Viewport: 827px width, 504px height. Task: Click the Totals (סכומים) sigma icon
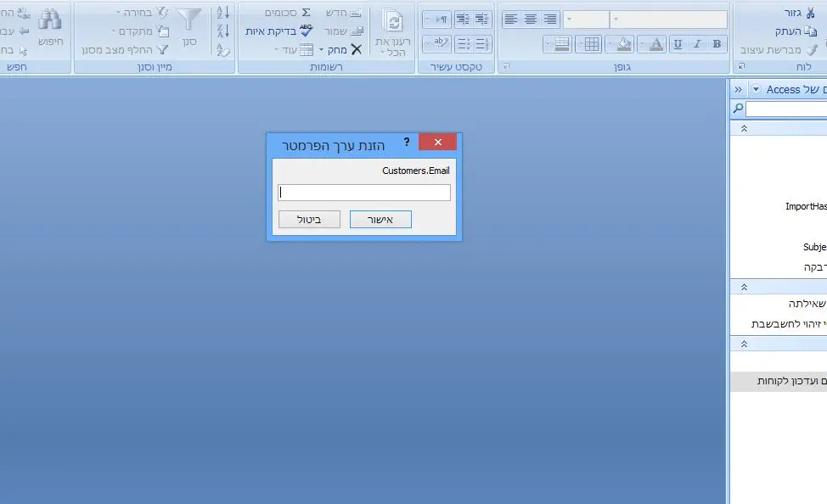[x=306, y=13]
